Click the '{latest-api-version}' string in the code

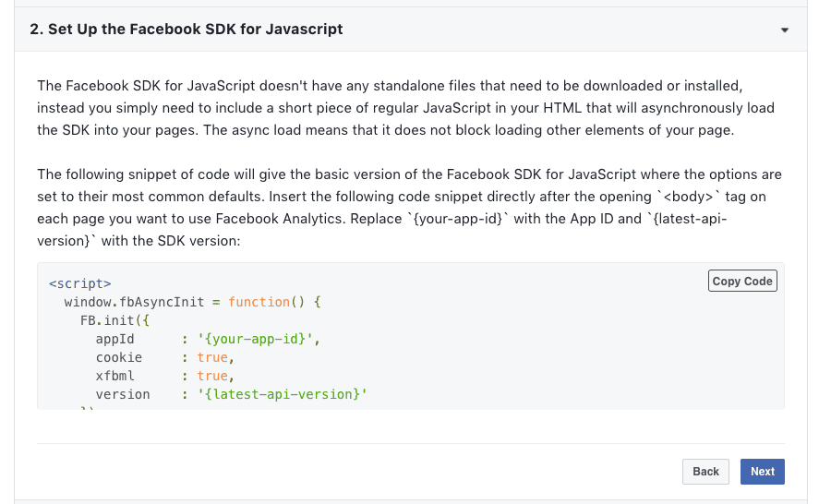(282, 394)
